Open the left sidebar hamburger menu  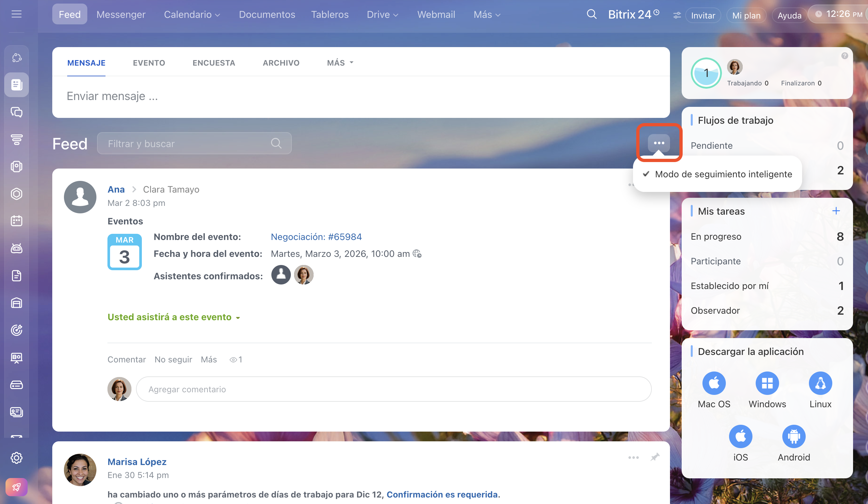pos(16,14)
